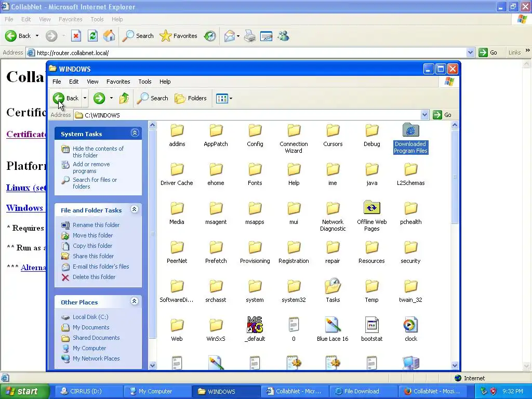
Task: Click the Back button in WINDOWS explorer
Action: [66, 98]
